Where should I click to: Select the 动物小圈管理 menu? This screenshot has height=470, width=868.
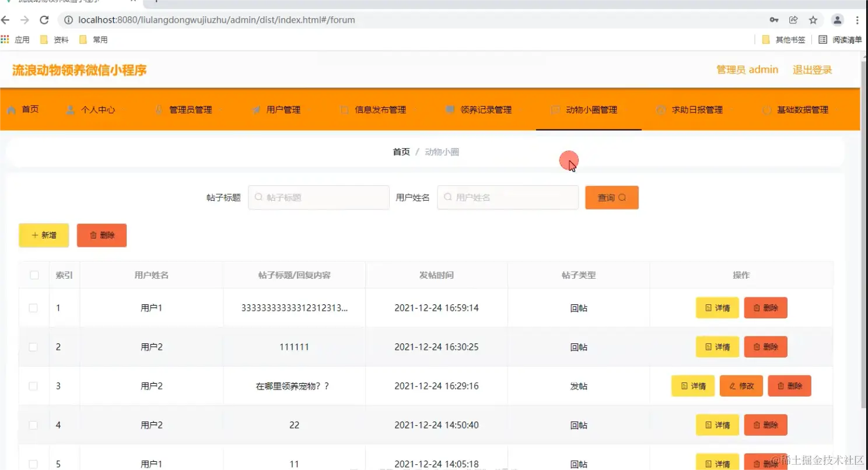pyautogui.click(x=588, y=110)
